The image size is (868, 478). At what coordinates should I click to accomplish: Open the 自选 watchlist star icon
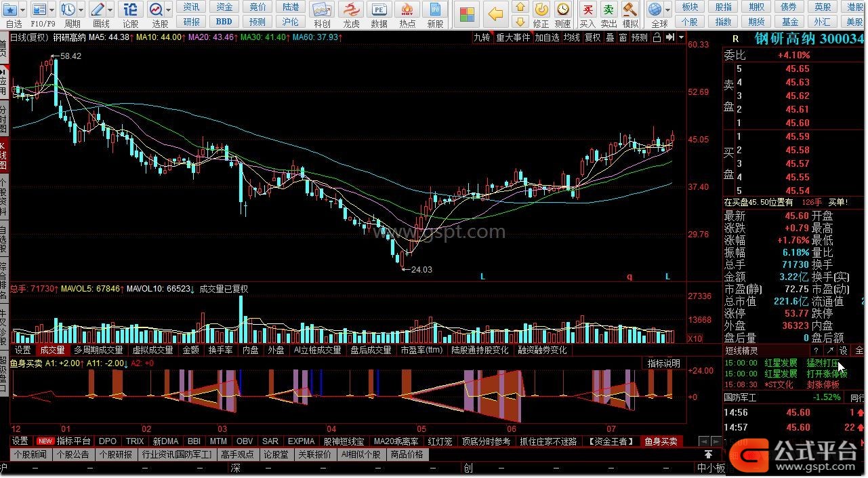tap(11, 10)
